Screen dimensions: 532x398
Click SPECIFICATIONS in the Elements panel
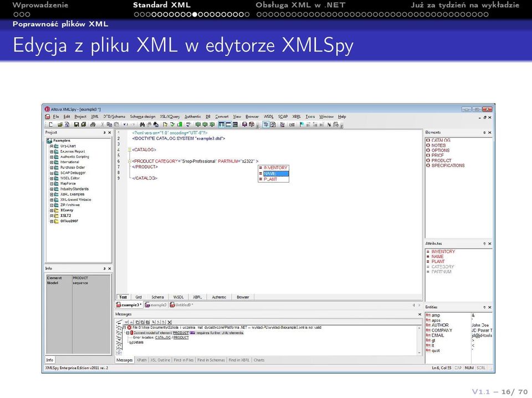point(448,166)
